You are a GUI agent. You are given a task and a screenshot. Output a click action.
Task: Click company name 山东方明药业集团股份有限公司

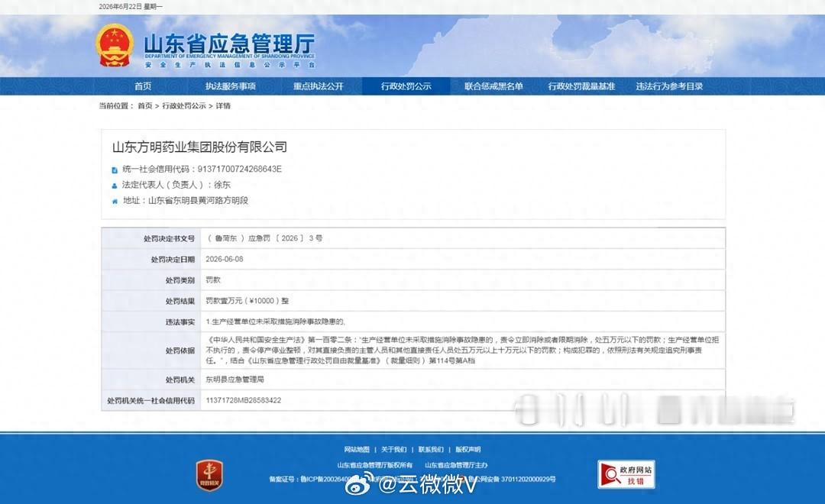click(x=199, y=147)
